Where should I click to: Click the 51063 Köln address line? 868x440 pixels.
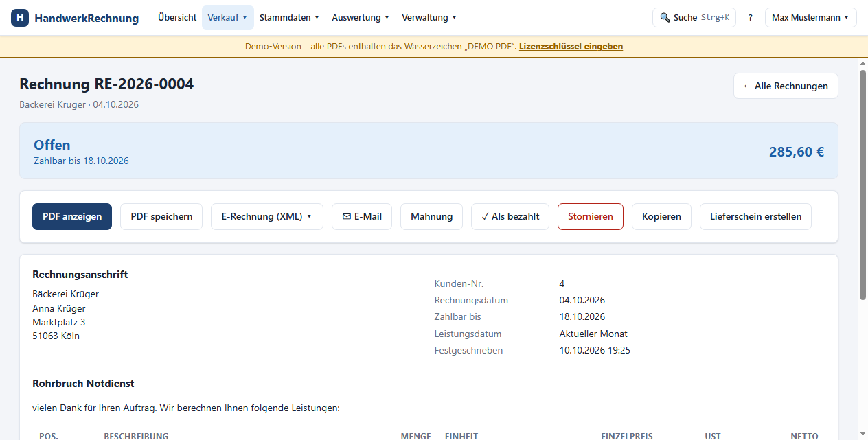coord(56,336)
